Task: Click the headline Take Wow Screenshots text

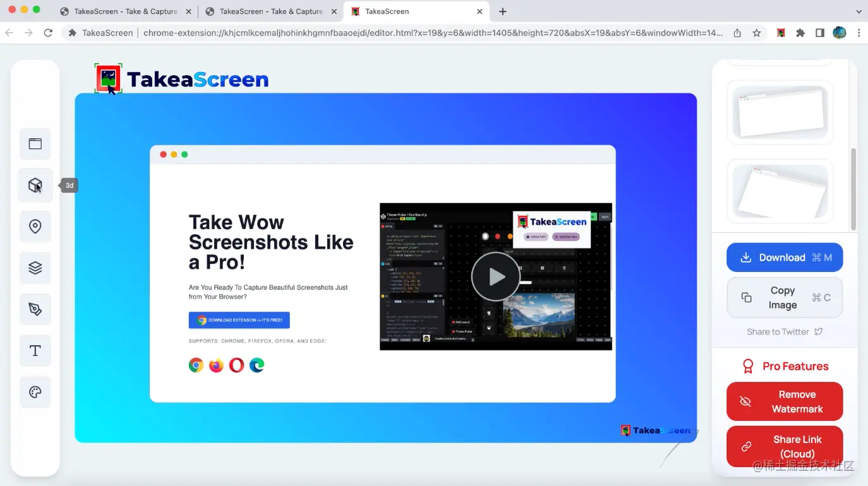Action: (271, 242)
